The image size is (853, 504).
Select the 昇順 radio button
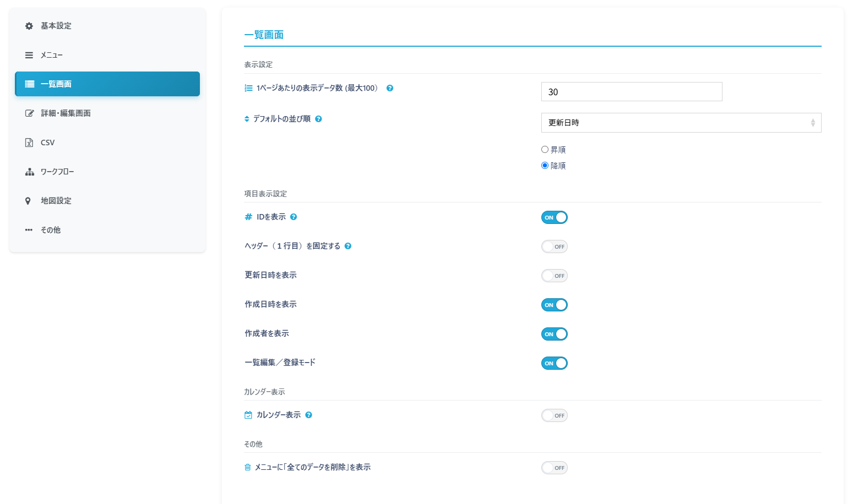545,150
